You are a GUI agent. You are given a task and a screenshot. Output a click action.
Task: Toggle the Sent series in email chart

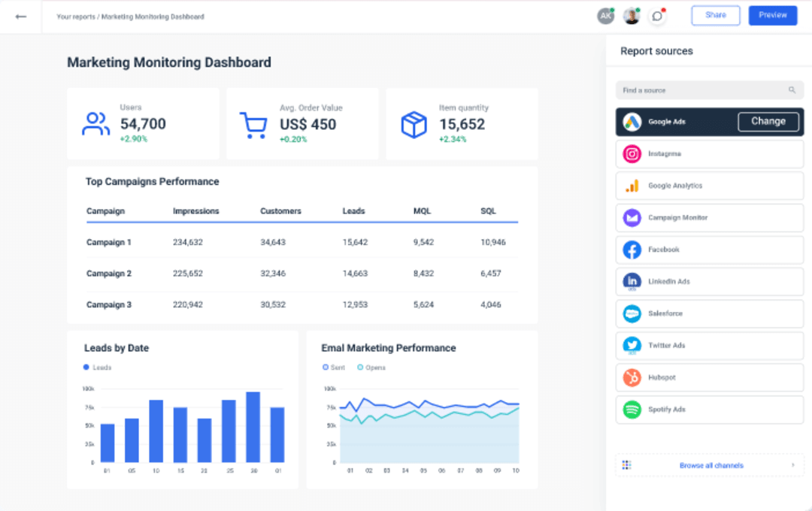pyautogui.click(x=331, y=367)
